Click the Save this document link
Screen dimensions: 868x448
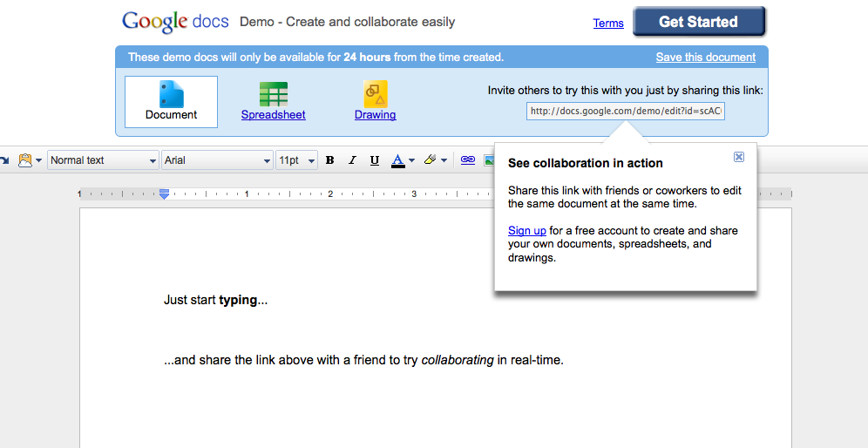705,58
